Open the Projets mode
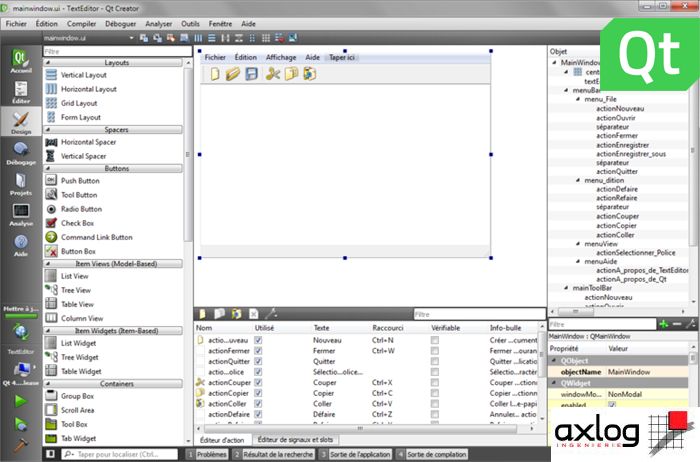 coord(21,184)
